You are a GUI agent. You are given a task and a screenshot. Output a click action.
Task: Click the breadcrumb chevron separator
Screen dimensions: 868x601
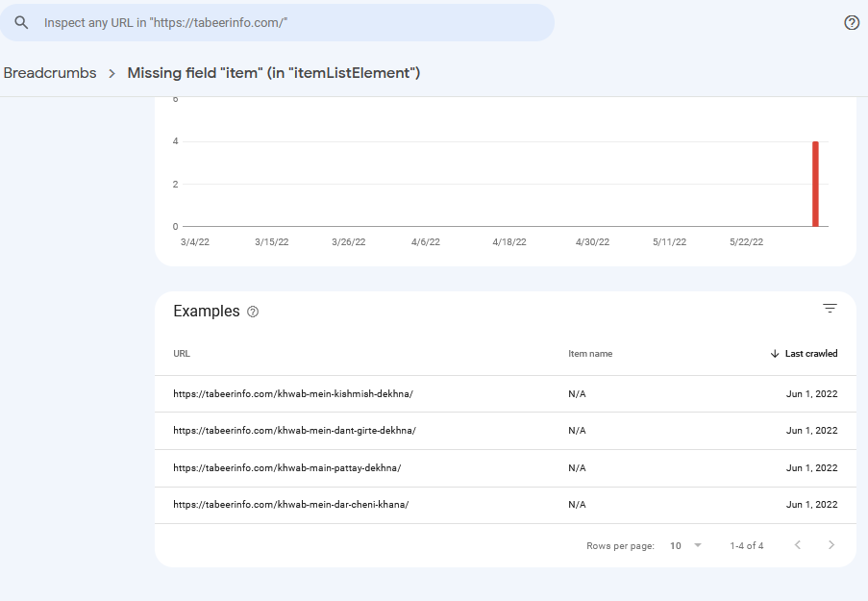pos(112,73)
